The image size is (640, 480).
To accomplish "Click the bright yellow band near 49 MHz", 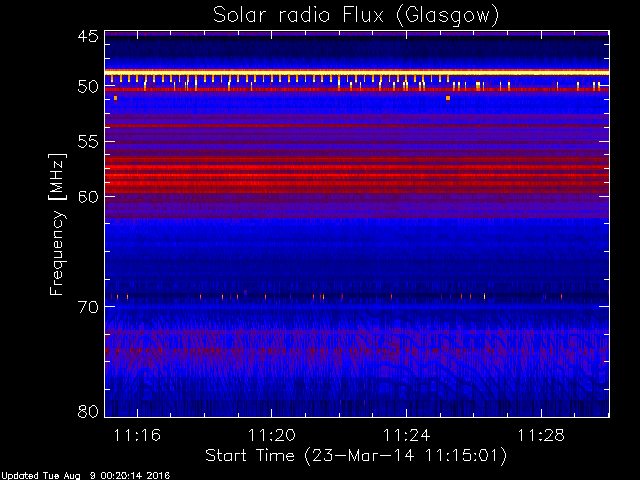I will [357, 72].
